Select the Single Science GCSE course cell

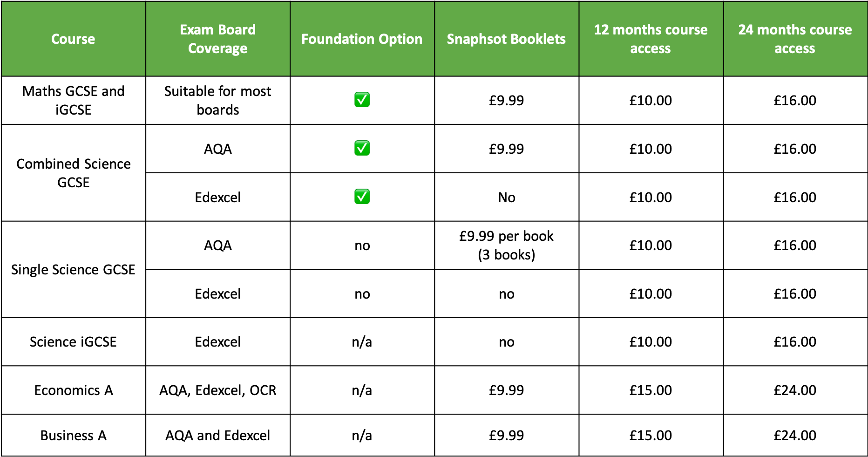point(73,269)
